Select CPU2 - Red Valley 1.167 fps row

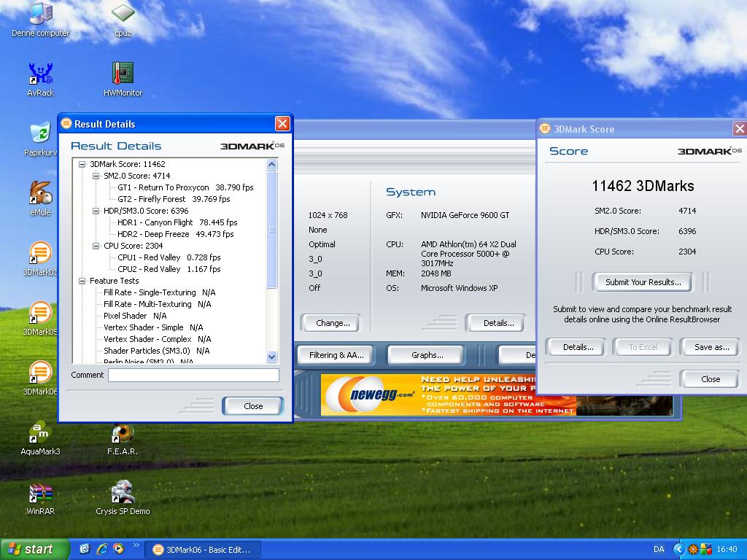(169, 269)
